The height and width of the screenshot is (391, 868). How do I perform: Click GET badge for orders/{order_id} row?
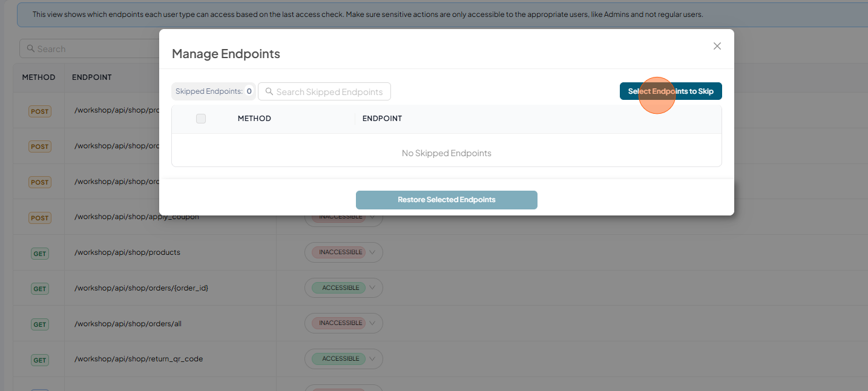click(x=40, y=289)
